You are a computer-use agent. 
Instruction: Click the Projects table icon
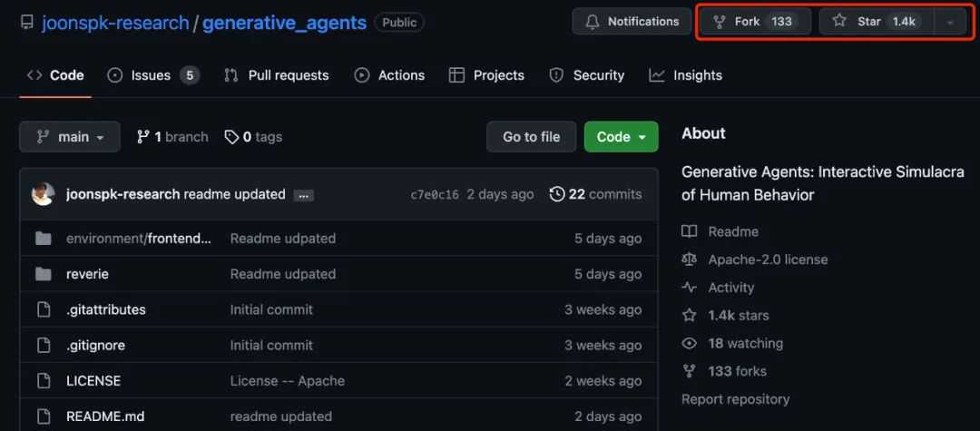pos(456,75)
